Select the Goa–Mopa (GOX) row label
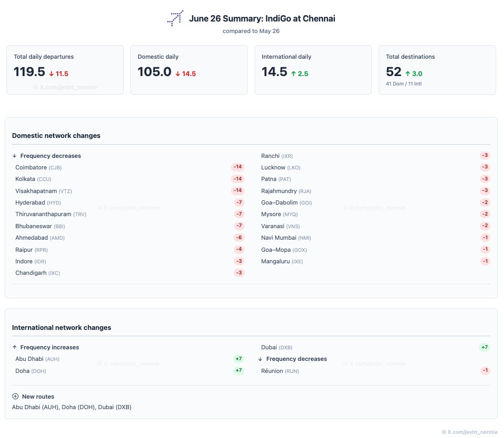 tap(284, 250)
